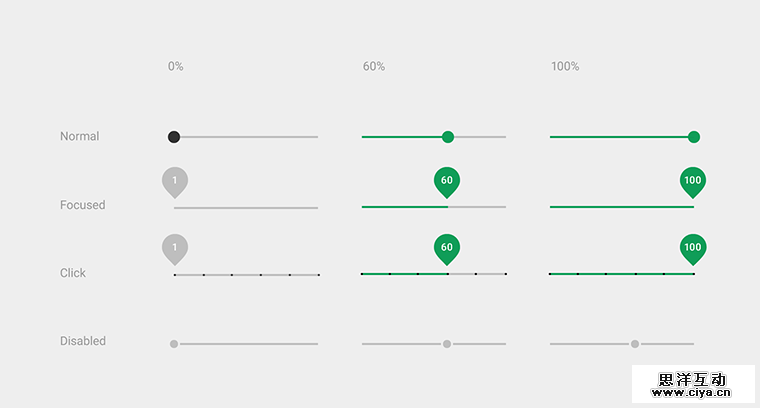The image size is (760, 408).
Task: Select the 'Normal' row label
Action: (80, 137)
